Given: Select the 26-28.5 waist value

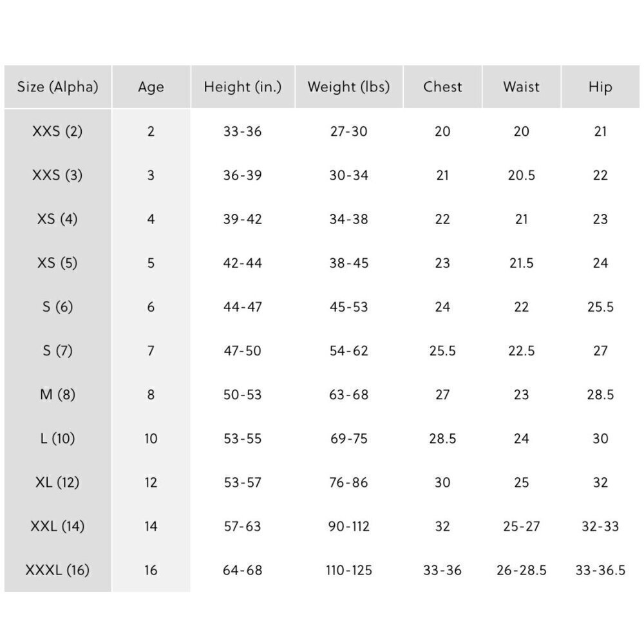Looking at the screenshot, I should 521,570.
